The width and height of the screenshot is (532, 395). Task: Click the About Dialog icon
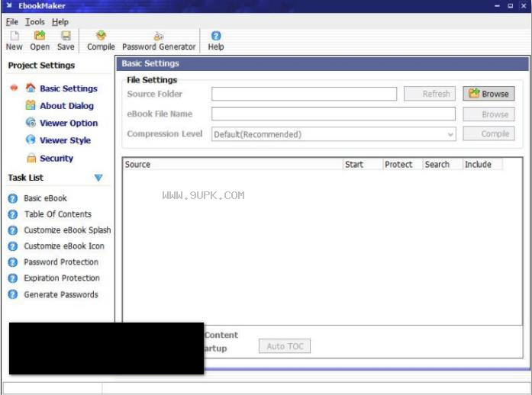31,105
